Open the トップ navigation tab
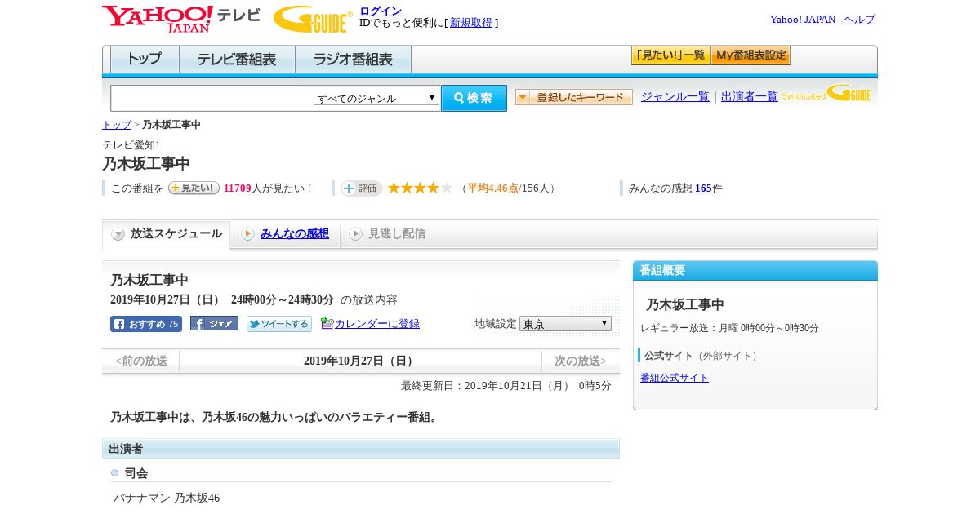The height and width of the screenshot is (514, 980). pos(145,60)
